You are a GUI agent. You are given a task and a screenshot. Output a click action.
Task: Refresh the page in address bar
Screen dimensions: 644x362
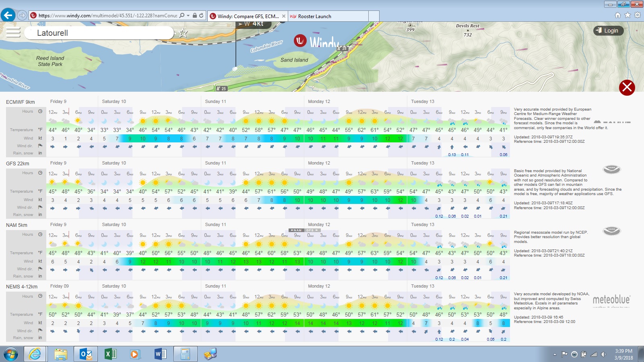pyautogui.click(x=201, y=16)
